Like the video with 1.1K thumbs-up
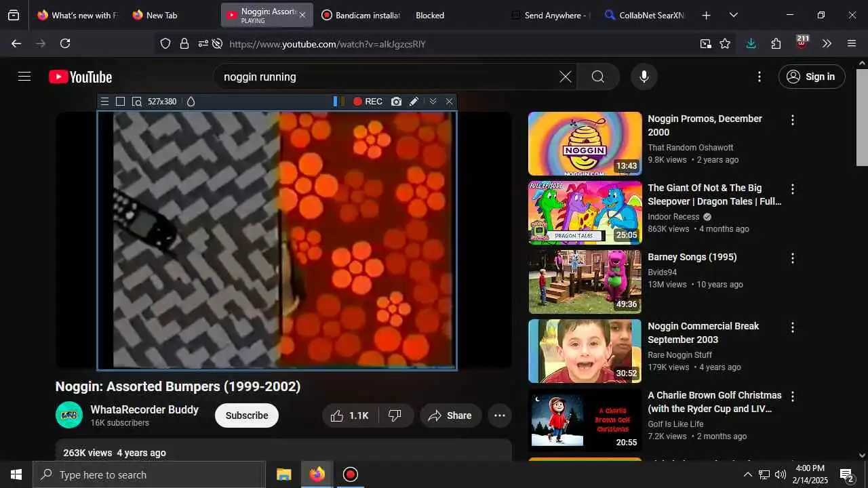The image size is (868, 488). tap(349, 415)
